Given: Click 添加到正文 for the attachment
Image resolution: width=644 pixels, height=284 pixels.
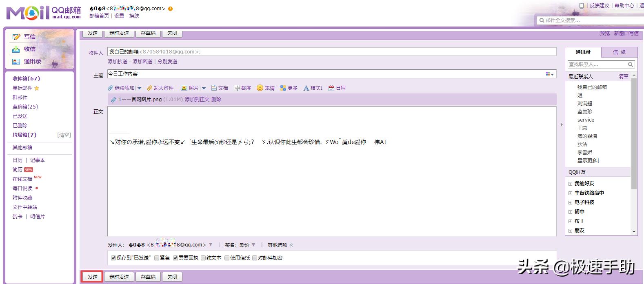Looking at the screenshot, I should (197, 100).
